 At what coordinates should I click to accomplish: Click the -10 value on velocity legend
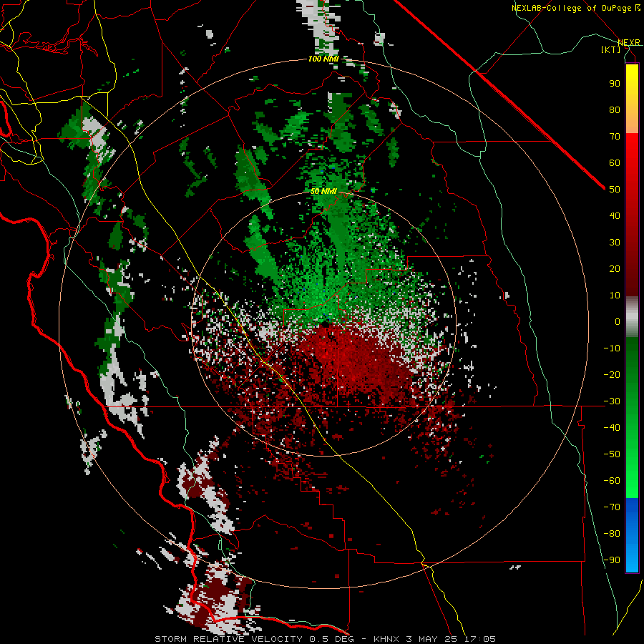tap(612, 348)
